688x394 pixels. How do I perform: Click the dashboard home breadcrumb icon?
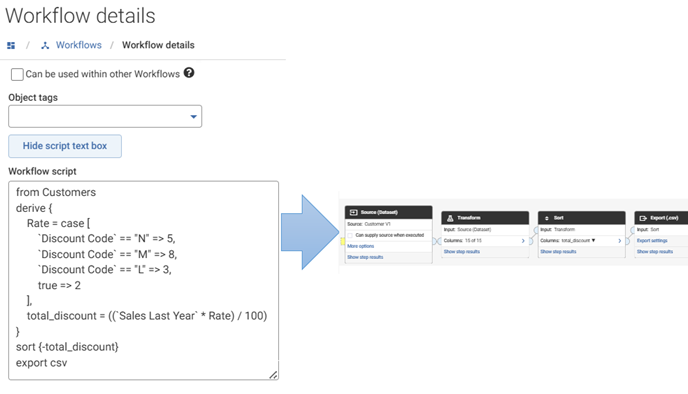coord(11,45)
